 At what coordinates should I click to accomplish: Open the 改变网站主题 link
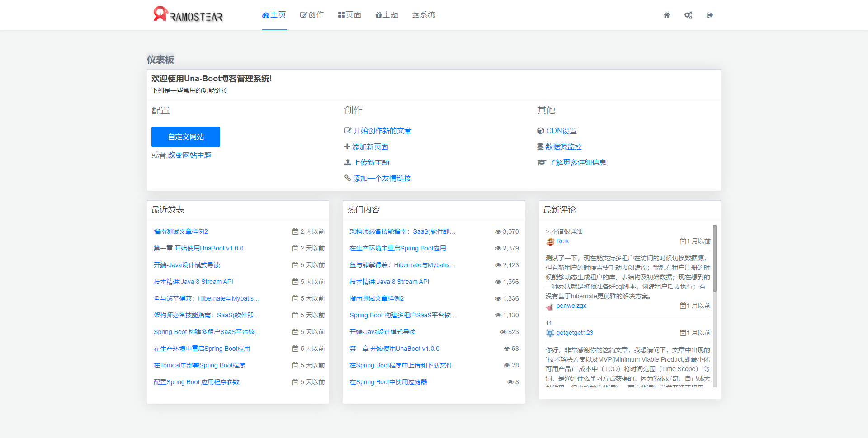click(x=190, y=155)
